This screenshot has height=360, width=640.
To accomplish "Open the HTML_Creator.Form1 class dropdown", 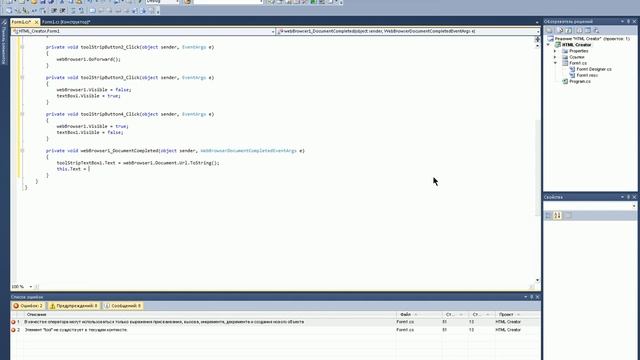I will pyautogui.click(x=273, y=31).
